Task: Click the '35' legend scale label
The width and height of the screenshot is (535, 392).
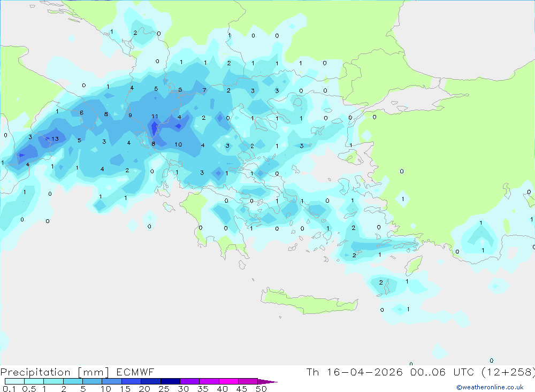Action: click(203, 389)
